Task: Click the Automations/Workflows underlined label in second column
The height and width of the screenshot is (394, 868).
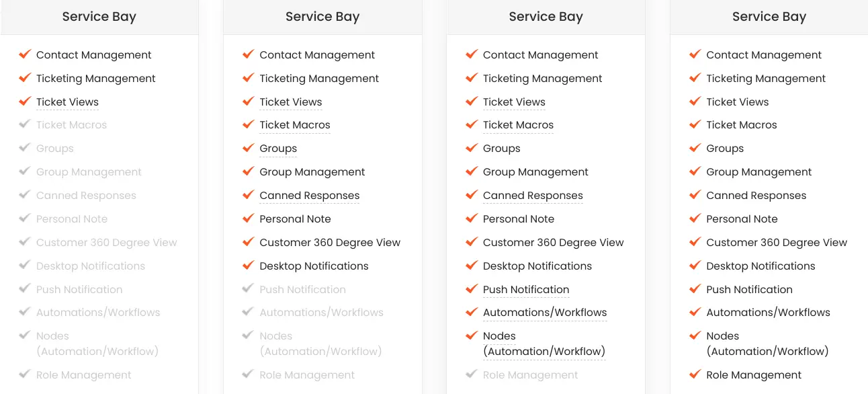Action: click(x=321, y=312)
